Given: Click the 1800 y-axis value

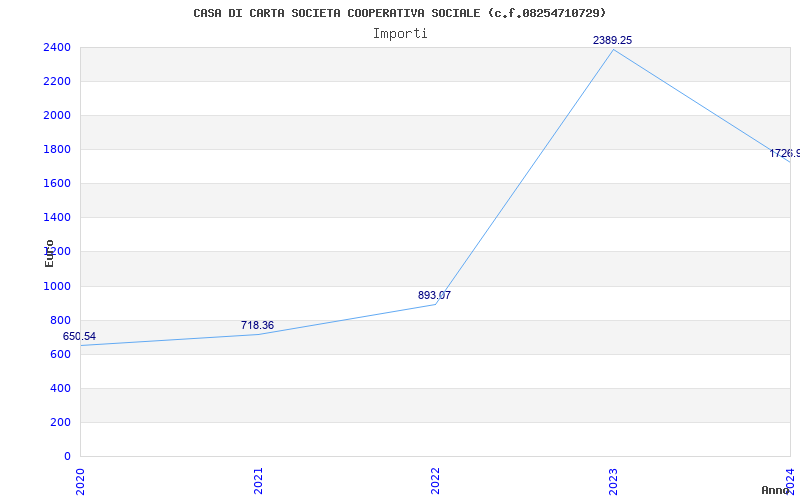Looking at the screenshot, I should click(x=57, y=149).
